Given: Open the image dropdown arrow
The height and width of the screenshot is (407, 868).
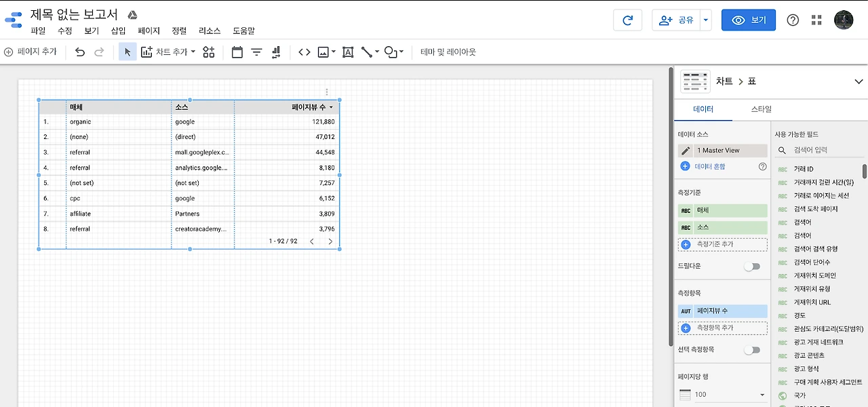Looking at the screenshot, I should coord(334,52).
